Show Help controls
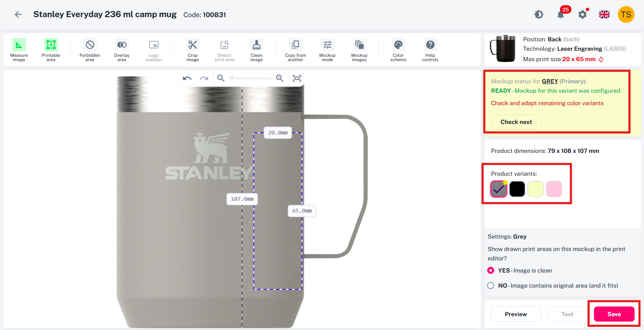 pyautogui.click(x=430, y=50)
